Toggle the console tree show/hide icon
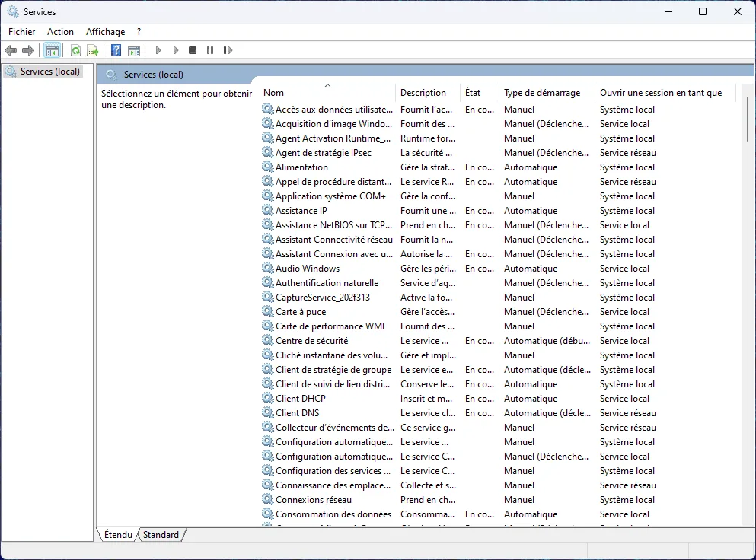 (52, 50)
